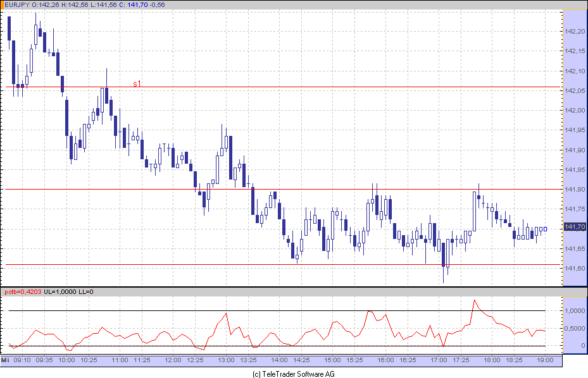Click the 19:00 label on the time axis
This screenshot has width=588, height=378.
click(545, 360)
